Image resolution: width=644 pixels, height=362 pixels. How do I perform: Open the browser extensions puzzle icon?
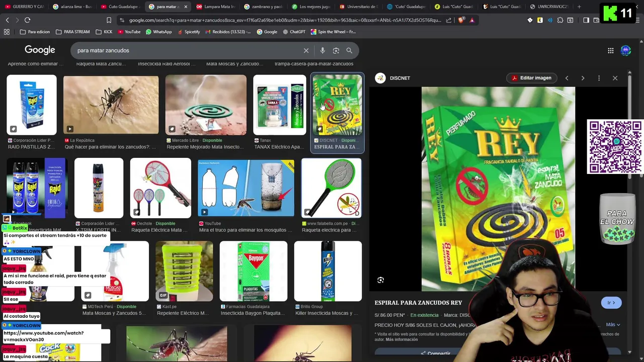pos(560,20)
